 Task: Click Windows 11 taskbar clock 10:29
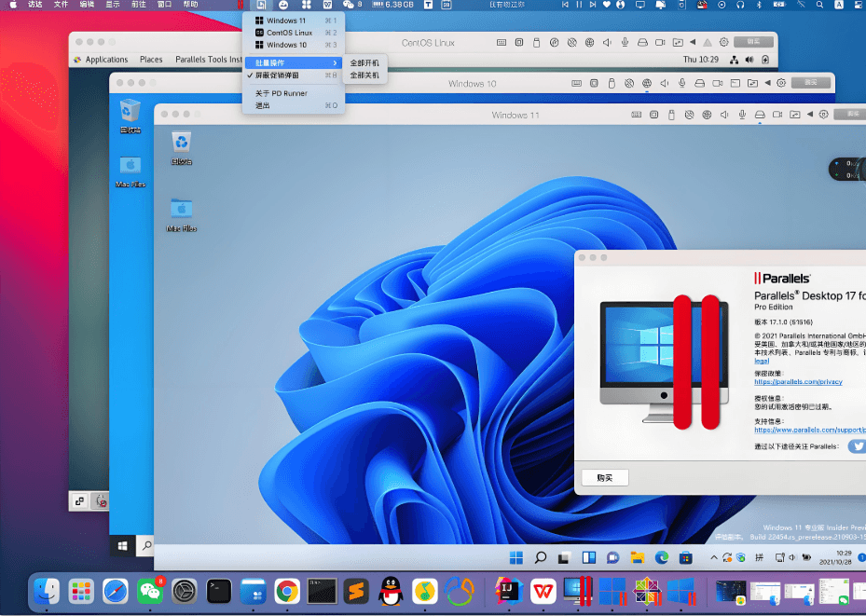click(x=834, y=557)
